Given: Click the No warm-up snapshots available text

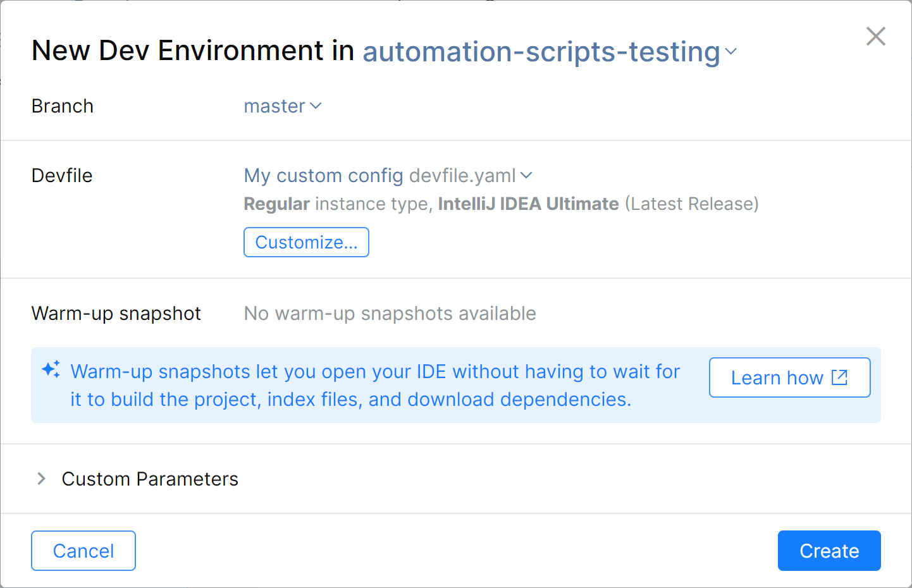Looking at the screenshot, I should coord(390,314).
